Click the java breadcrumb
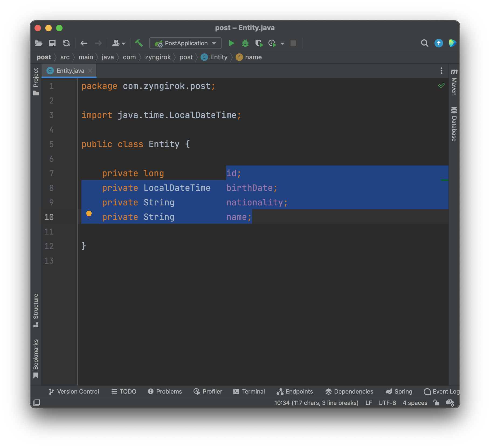The height and width of the screenshot is (448, 490). [108, 57]
